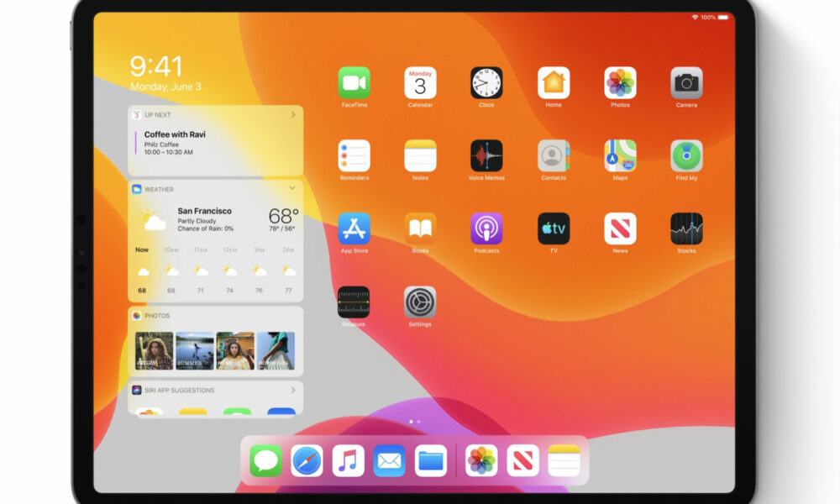Open the Maps app
Screen dimensions: 840x504
(x=620, y=156)
